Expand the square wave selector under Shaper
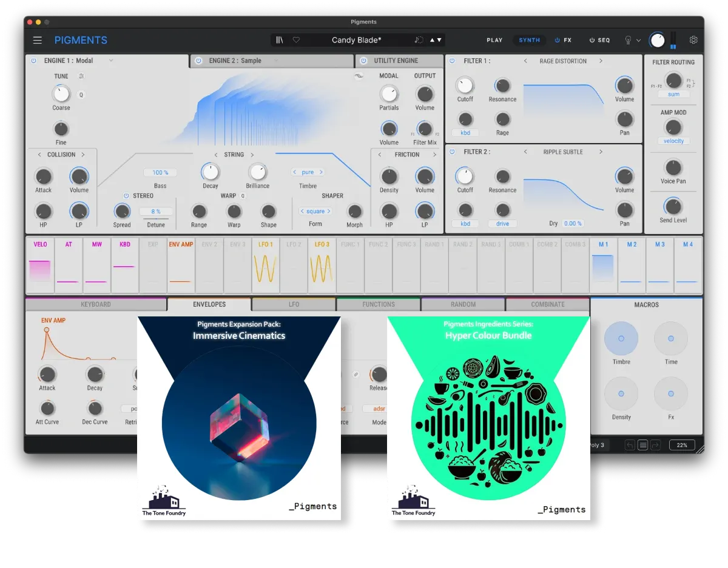 (315, 211)
